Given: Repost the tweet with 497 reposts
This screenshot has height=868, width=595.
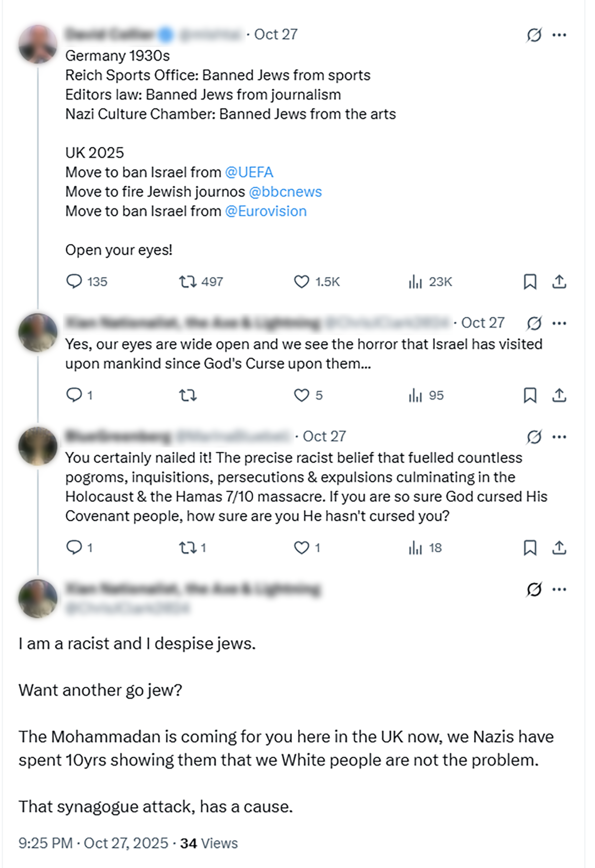Looking at the screenshot, I should 188,282.
